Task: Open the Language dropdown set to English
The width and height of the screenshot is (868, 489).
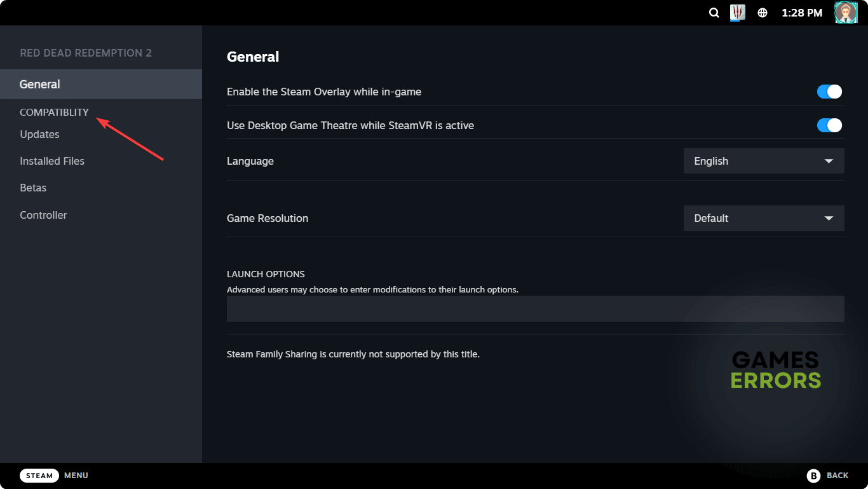Action: [x=764, y=161]
